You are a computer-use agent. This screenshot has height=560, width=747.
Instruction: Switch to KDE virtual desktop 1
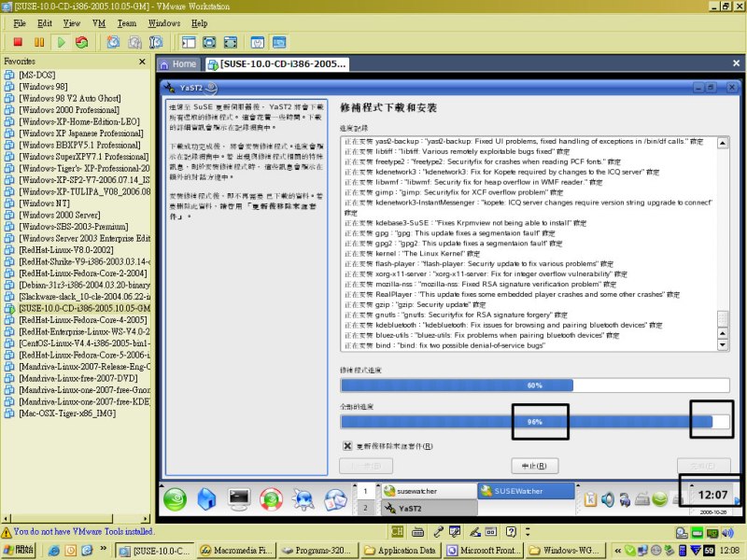tap(365, 491)
